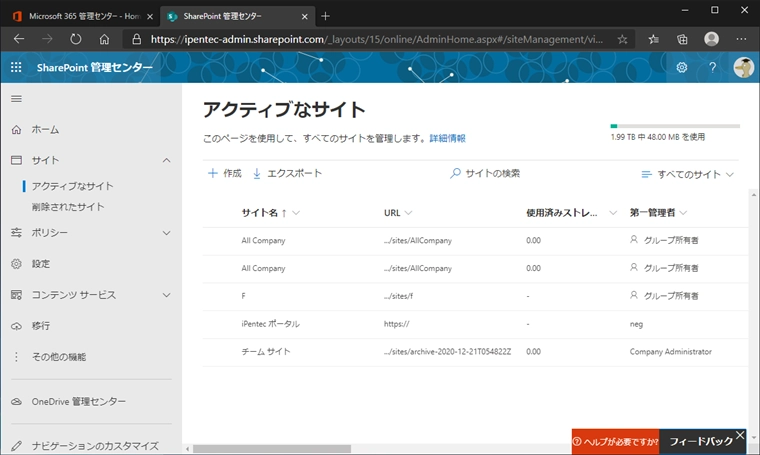Open SharePoint settings gear icon

[x=681, y=67]
